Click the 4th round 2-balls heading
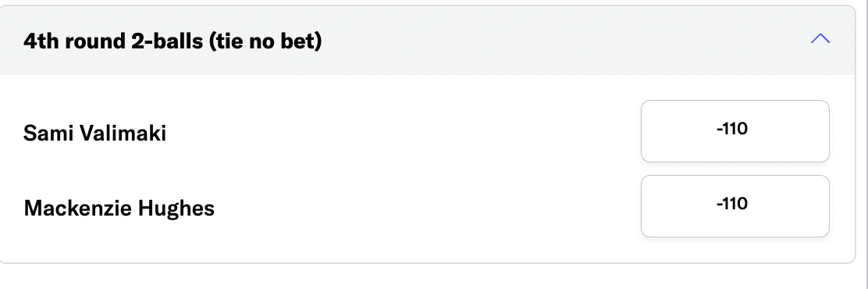This screenshot has height=289, width=868. [x=173, y=41]
